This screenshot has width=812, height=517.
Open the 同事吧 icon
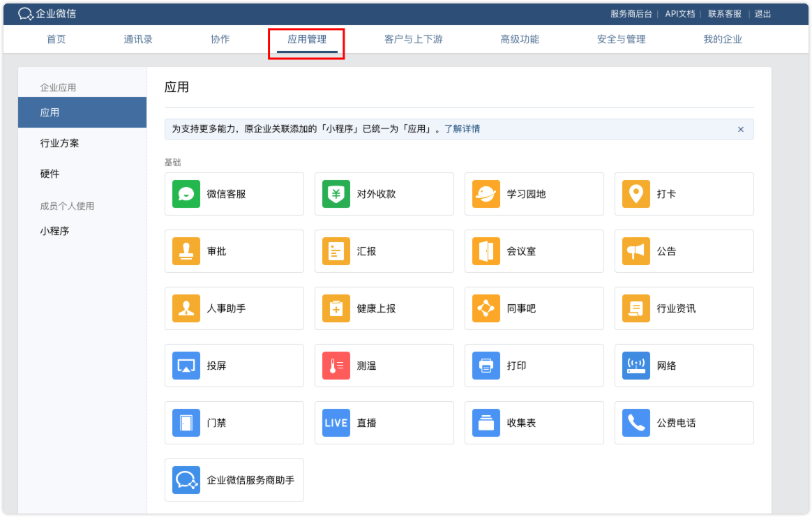click(486, 308)
